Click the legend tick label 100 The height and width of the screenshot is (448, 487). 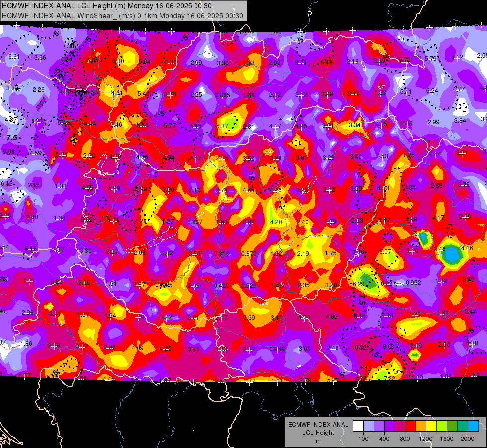tap(363, 439)
